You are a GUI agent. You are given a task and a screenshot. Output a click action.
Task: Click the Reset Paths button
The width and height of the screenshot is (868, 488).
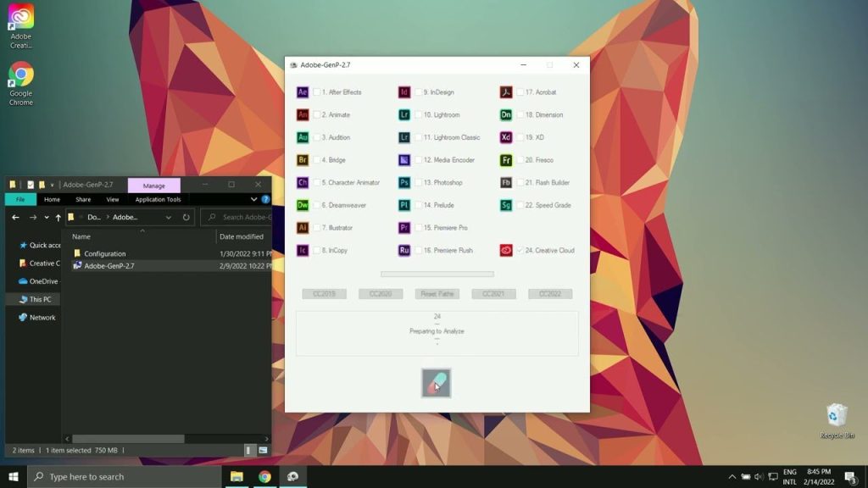(436, 293)
